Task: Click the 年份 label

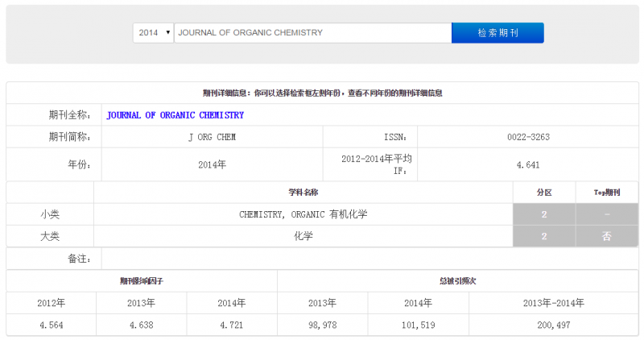Action: click(79, 164)
